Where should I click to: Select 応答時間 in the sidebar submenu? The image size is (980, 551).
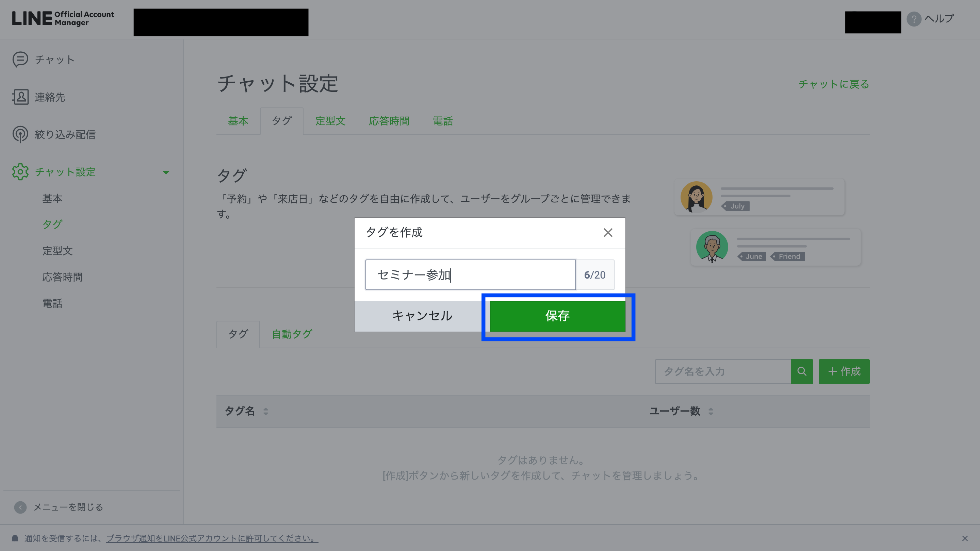[62, 277]
